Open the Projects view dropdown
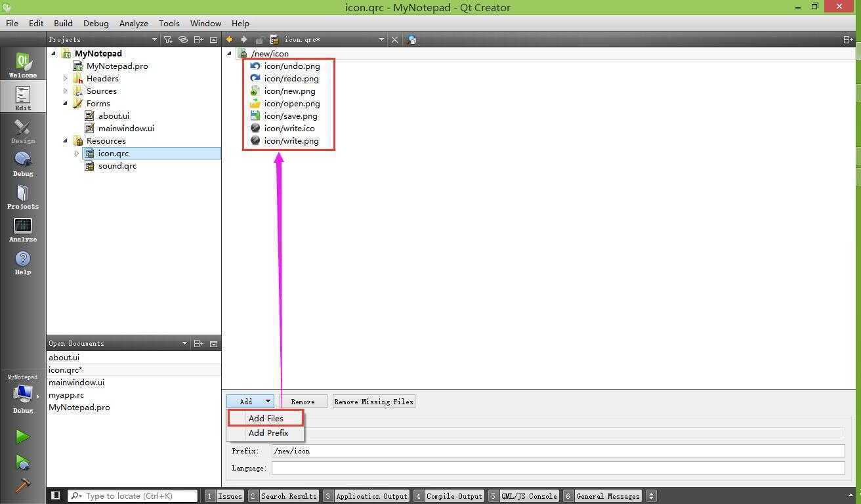 pyautogui.click(x=154, y=39)
